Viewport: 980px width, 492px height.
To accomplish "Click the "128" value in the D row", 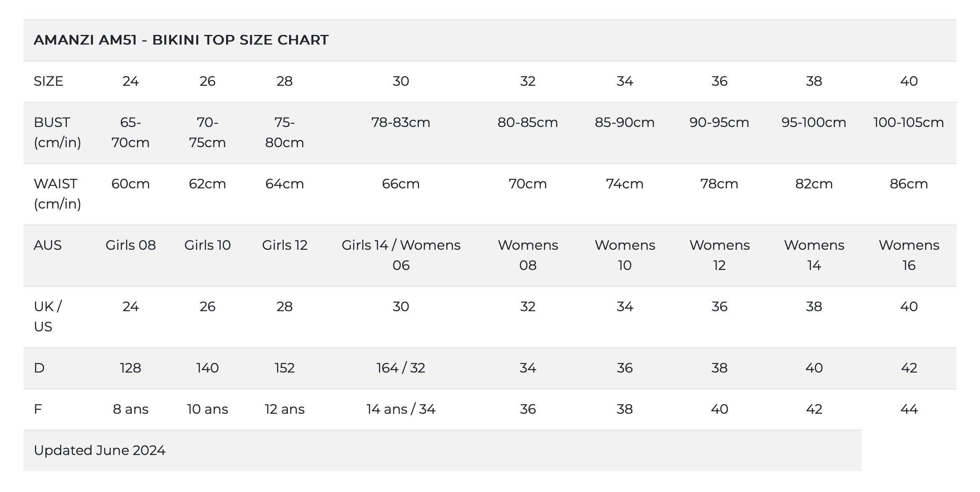I will point(131,368).
